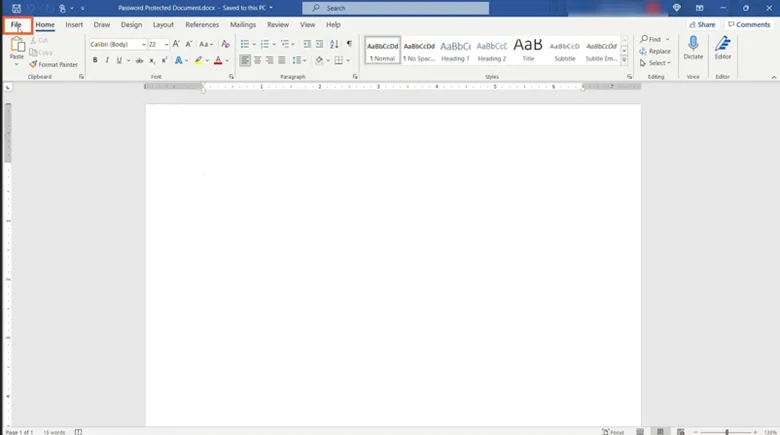This screenshot has height=435, width=780.
Task: Click the Bullets list icon
Action: [245, 44]
